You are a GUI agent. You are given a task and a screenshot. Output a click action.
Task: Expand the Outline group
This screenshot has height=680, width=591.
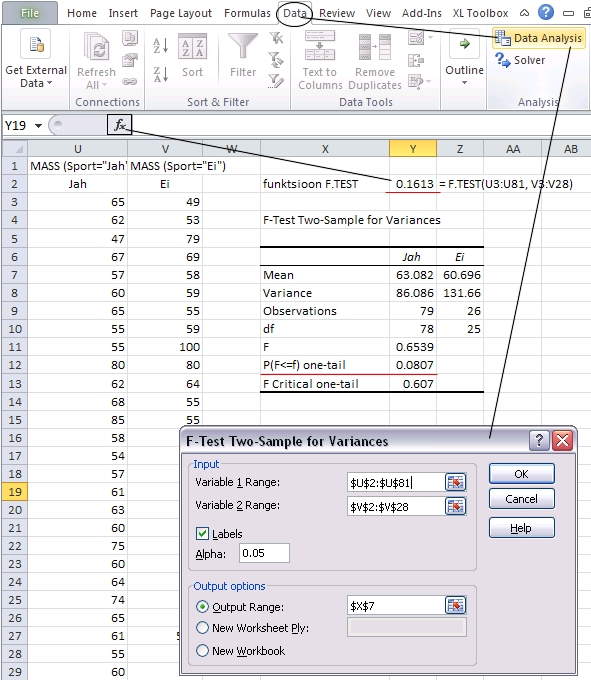pos(464,59)
